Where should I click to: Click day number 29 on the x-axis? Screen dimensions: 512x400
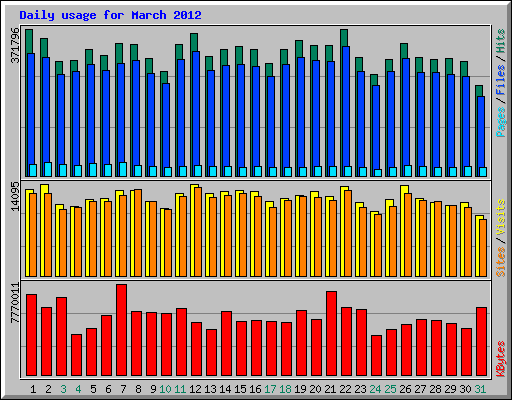click(450, 389)
